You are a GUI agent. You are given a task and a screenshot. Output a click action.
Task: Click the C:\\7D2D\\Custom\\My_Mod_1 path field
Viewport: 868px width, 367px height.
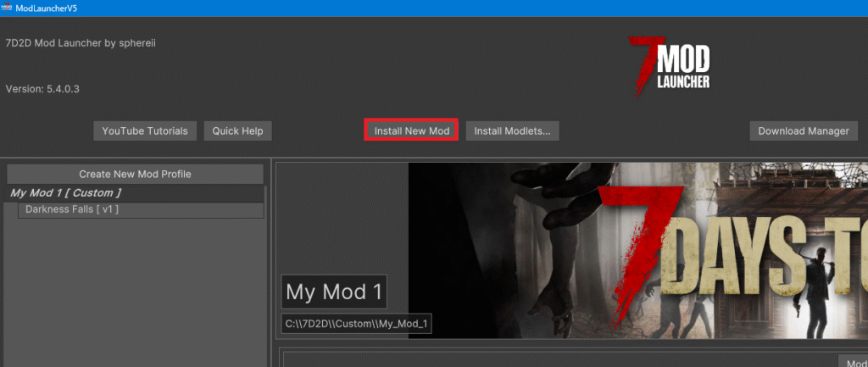(x=357, y=324)
